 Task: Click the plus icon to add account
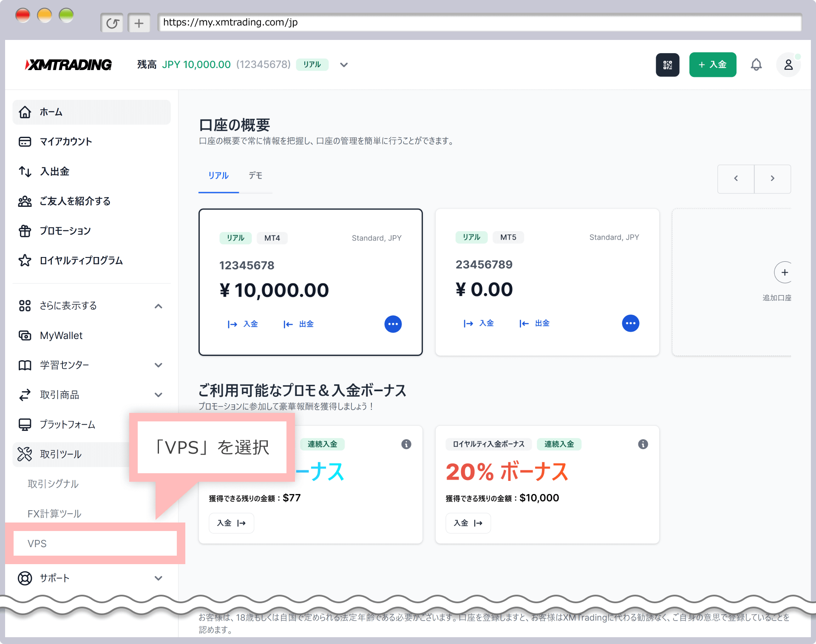point(784,272)
